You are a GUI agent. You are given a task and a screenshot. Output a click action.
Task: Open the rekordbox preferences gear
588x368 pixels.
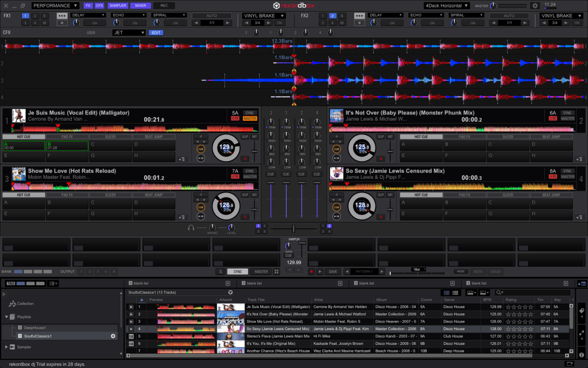click(x=535, y=5)
